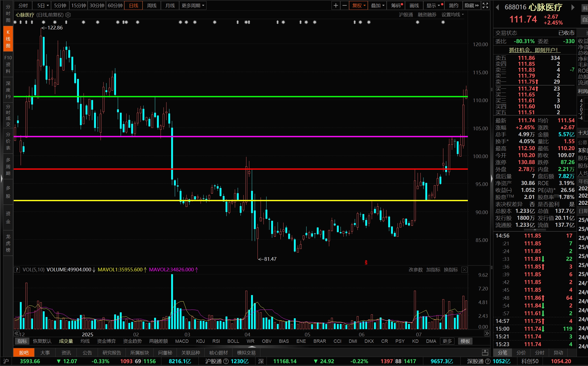Zoom in chart with plus icon
The image size is (588, 366).
336,5
